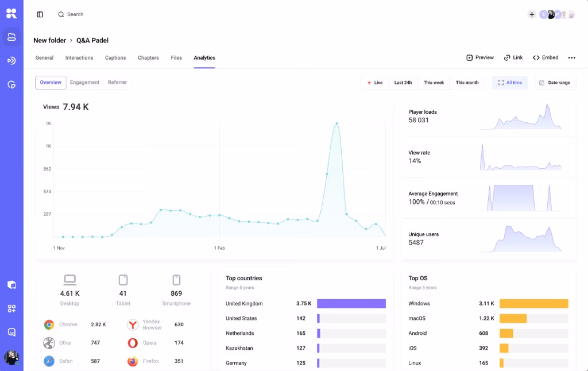
Task: Switch to the Engagement sub-tab
Action: pyautogui.click(x=85, y=82)
